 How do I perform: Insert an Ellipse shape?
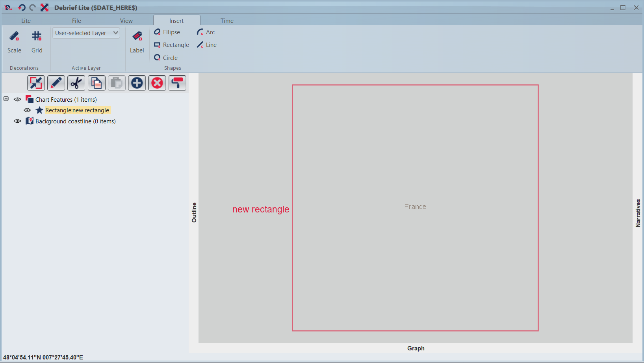(x=167, y=32)
